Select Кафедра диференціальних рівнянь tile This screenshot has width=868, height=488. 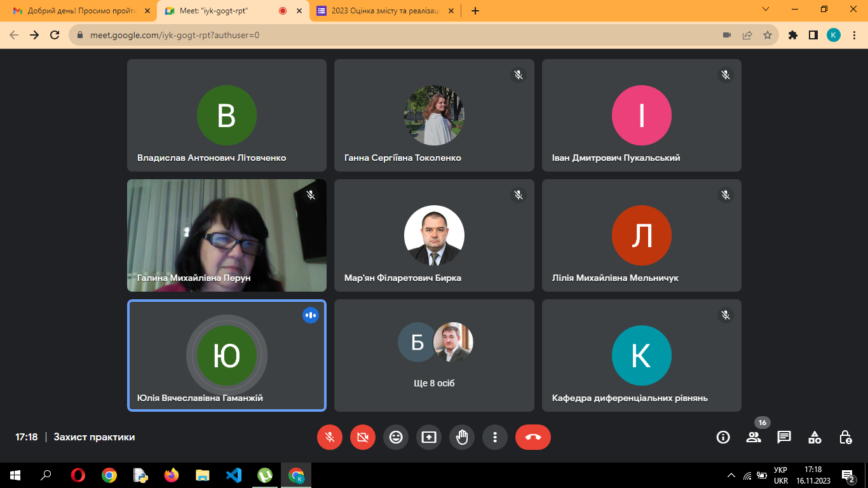pyautogui.click(x=642, y=355)
